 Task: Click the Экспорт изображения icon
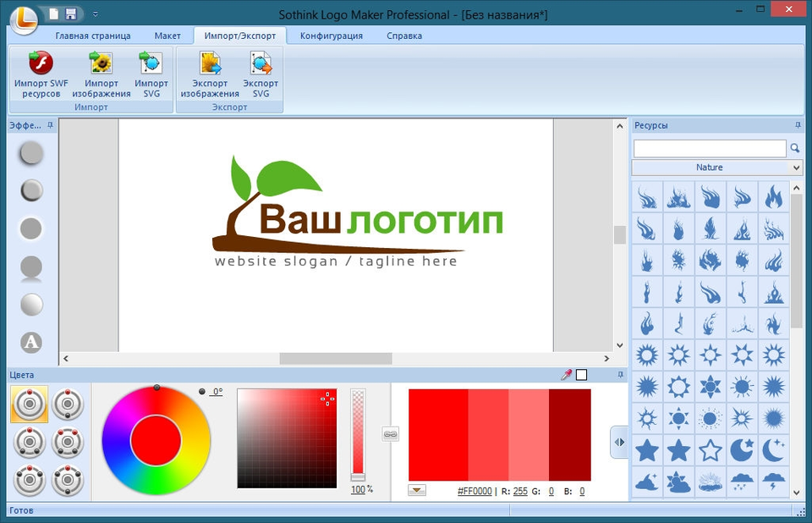210,63
